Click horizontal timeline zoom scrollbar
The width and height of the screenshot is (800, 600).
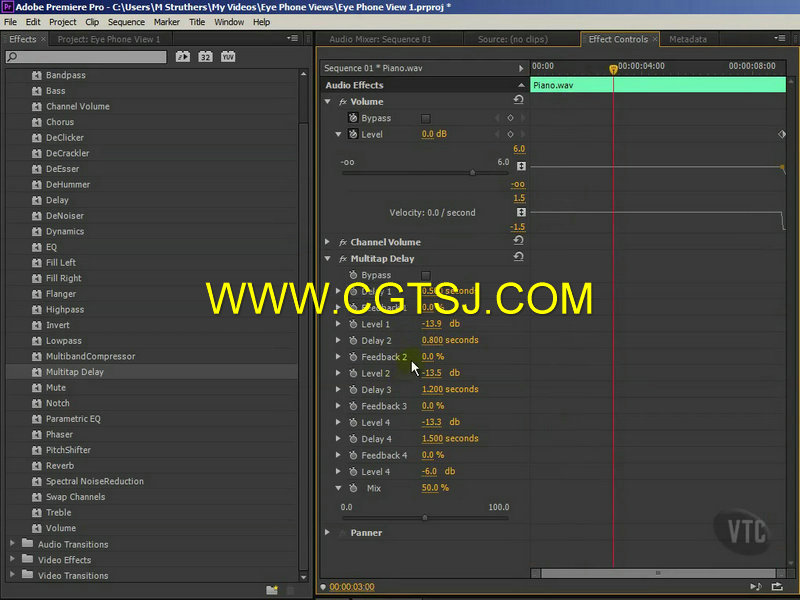coord(658,573)
